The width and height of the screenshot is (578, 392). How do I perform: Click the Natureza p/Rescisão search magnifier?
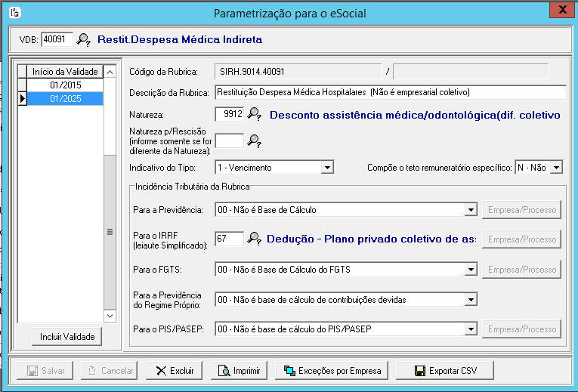click(255, 140)
